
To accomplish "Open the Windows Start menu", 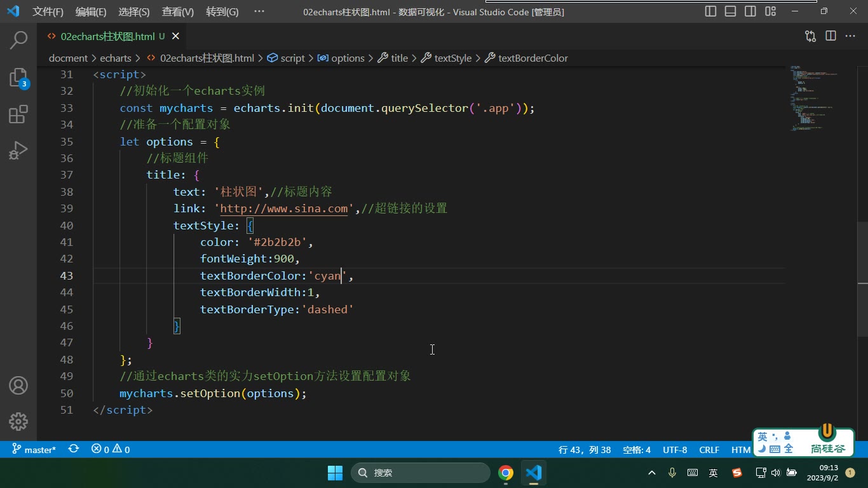I will [x=335, y=473].
